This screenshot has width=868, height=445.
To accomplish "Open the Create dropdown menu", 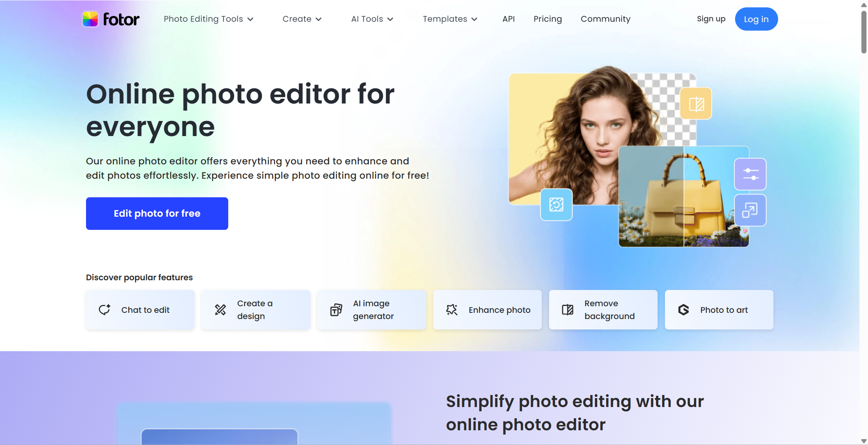I will click(302, 19).
